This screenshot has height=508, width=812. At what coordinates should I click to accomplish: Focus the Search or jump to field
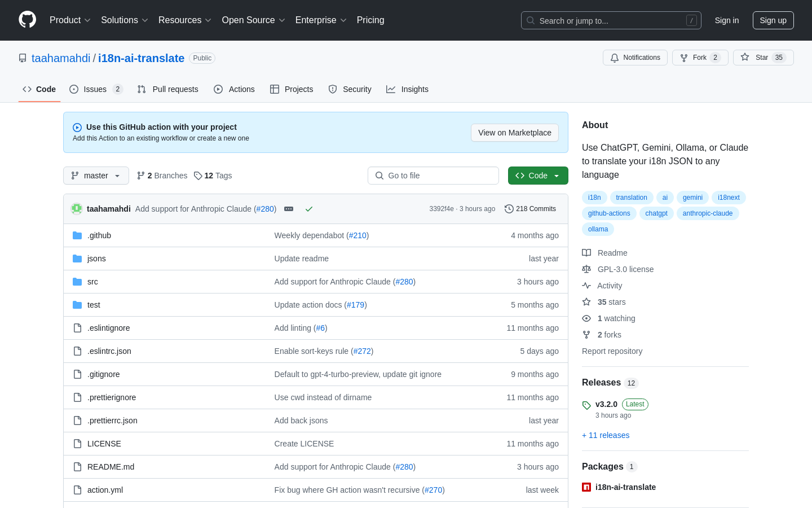coord(611,20)
